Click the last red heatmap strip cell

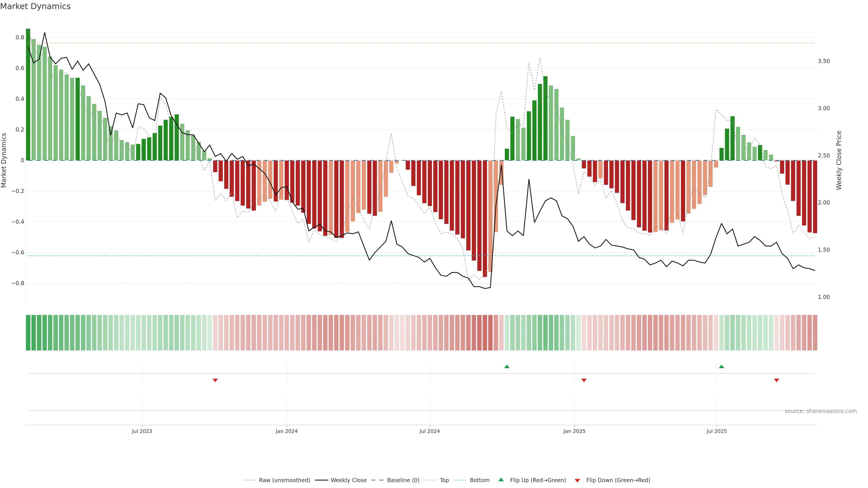(x=815, y=333)
